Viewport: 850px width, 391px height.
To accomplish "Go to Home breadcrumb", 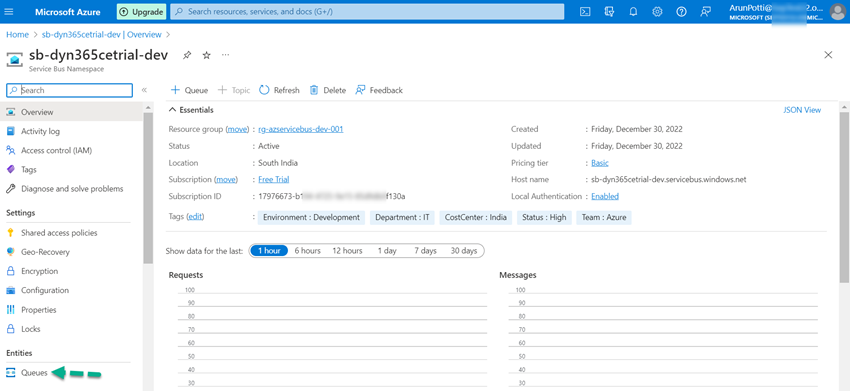I will pyautogui.click(x=17, y=35).
